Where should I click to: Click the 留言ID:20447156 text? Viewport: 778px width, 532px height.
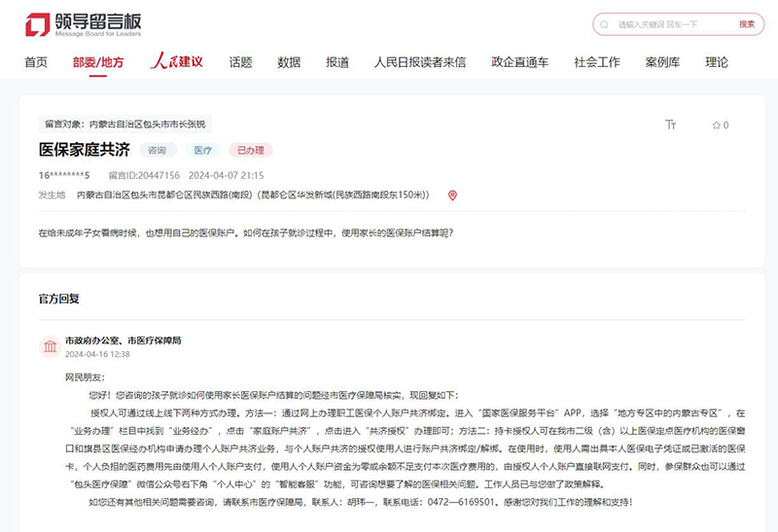(x=144, y=175)
